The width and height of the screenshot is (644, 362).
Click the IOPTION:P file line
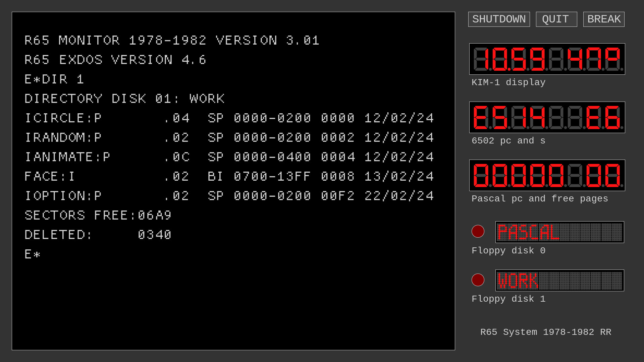[x=229, y=196]
